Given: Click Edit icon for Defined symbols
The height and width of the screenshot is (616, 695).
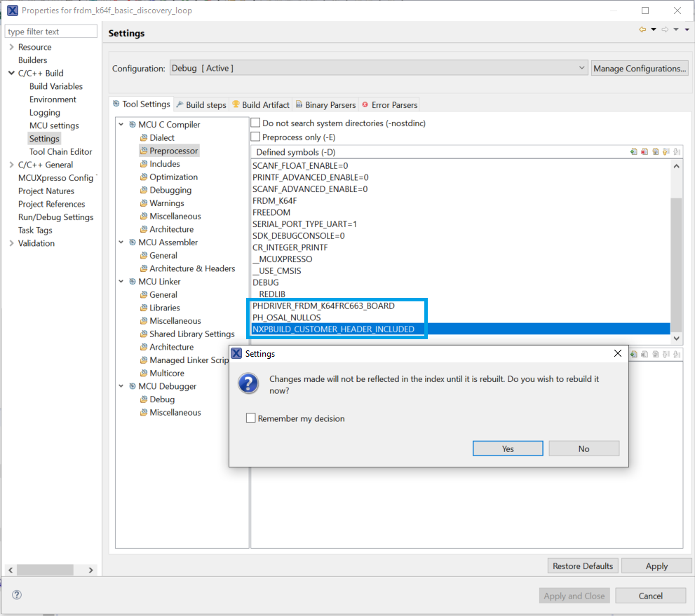Looking at the screenshot, I should [656, 152].
